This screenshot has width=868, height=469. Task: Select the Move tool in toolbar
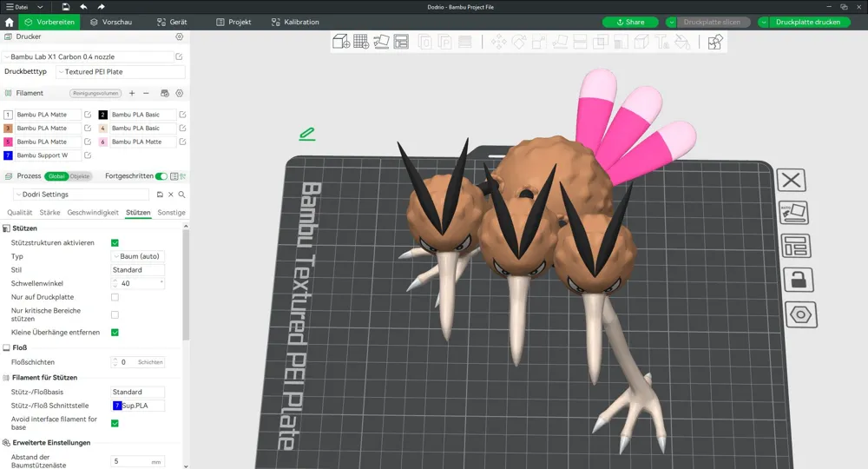coord(498,42)
